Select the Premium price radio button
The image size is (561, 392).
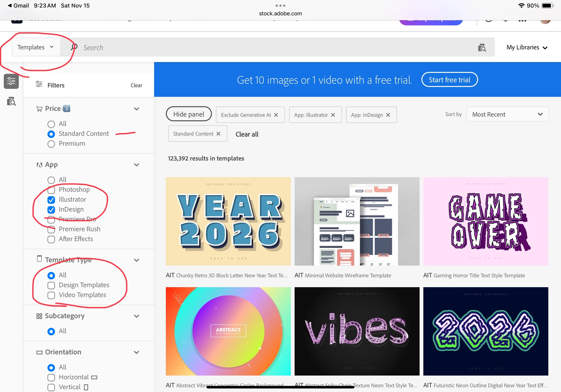(x=51, y=144)
